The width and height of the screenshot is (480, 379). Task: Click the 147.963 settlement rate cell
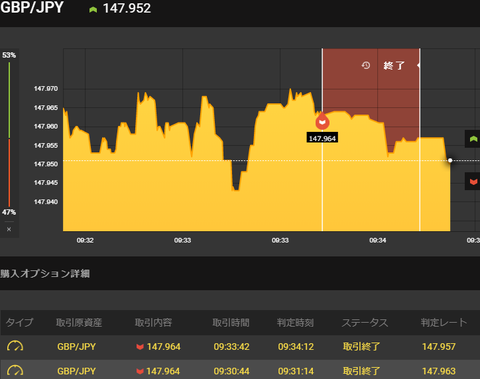[439, 371]
